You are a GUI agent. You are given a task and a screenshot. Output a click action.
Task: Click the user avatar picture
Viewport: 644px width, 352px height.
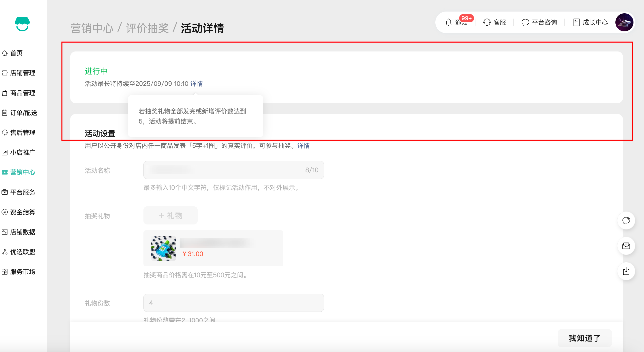click(624, 22)
